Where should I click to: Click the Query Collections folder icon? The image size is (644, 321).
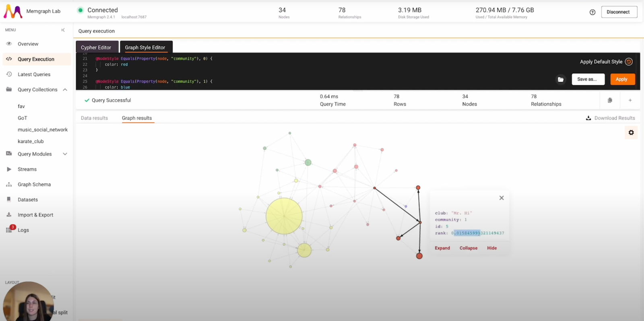coord(9,89)
